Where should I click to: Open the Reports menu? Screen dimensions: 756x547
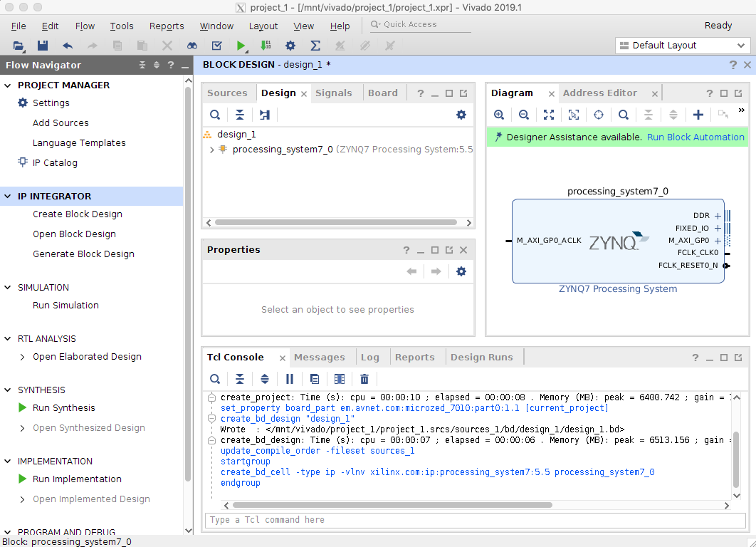pos(167,26)
